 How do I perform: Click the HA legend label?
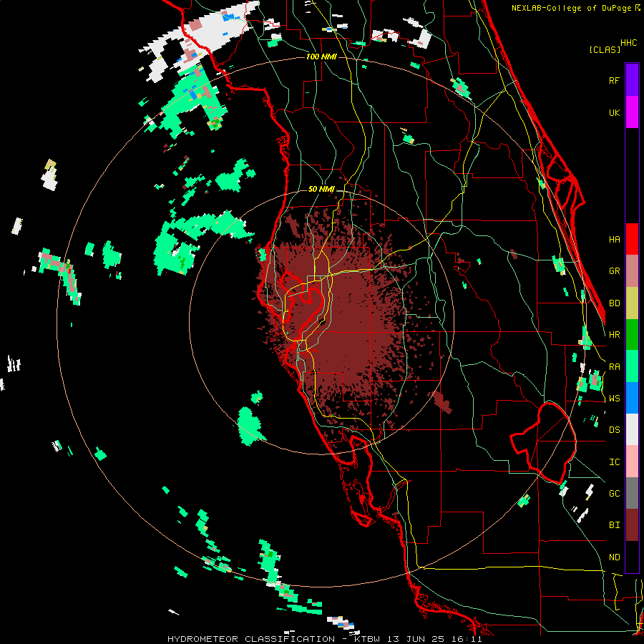614,239
